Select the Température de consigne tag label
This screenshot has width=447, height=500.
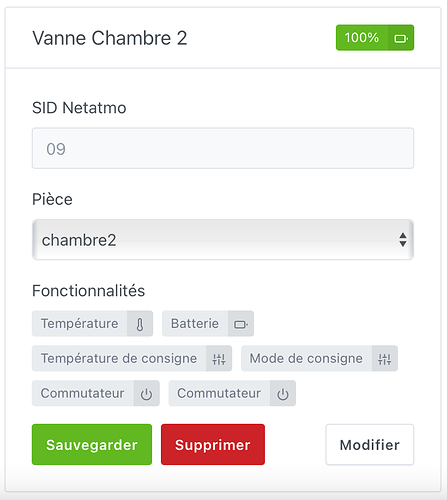click(119, 359)
